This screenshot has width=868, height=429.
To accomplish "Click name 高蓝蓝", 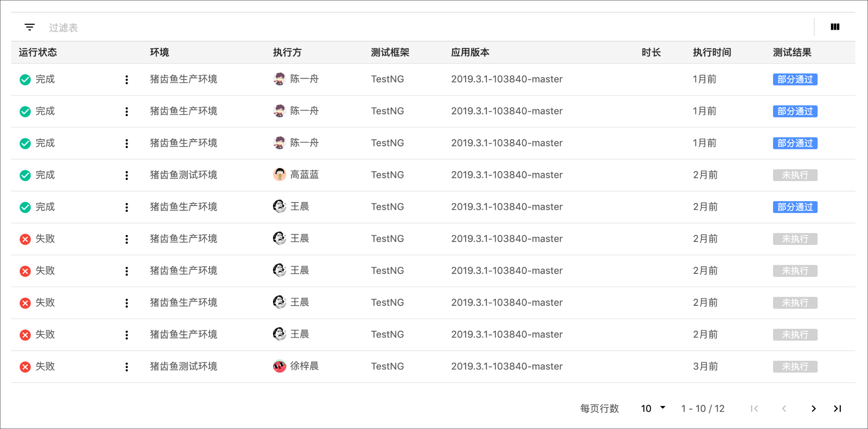I will click(x=305, y=175).
